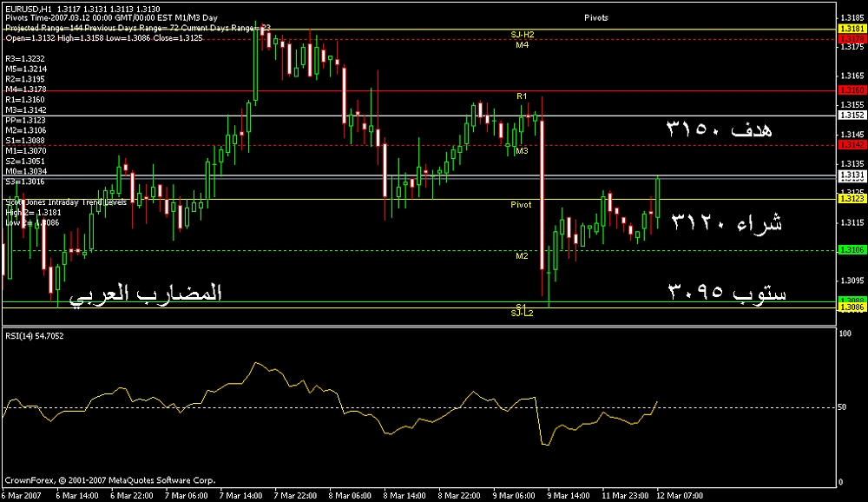The image size is (868, 502).
Task: Select the R2=1.3195 level entry
Action: click(x=25, y=79)
